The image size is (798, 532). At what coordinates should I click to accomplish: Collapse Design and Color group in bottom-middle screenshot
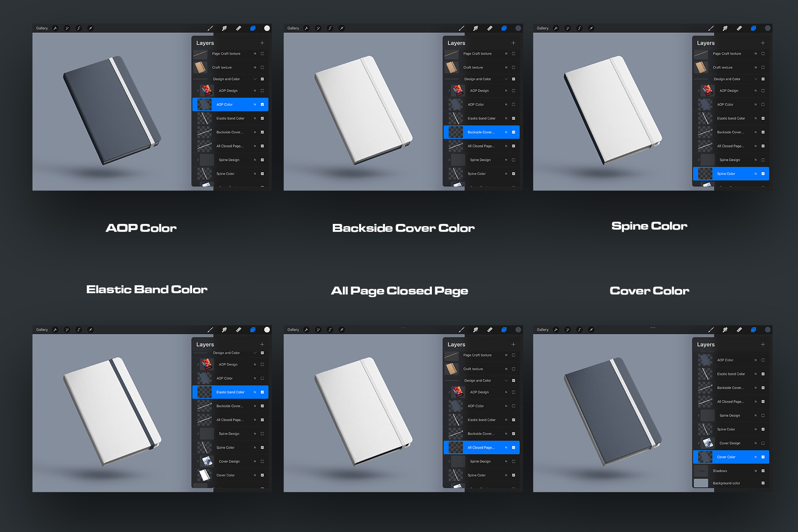pos(506,380)
